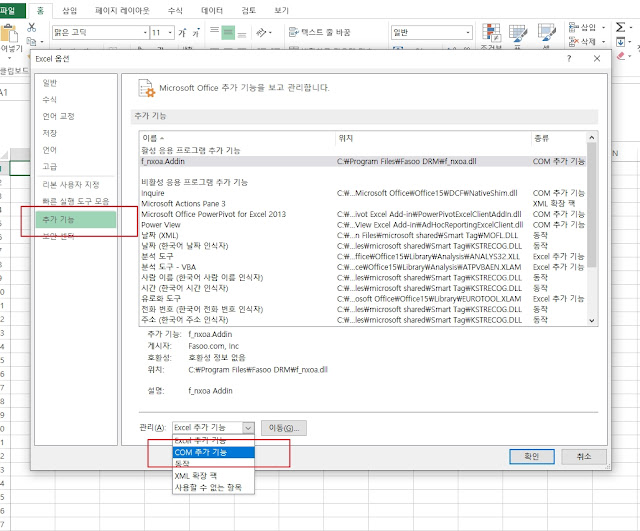The width and height of the screenshot is (640, 531).
Task: Expand the Copy icon dropdown arrow
Action: 42,42
